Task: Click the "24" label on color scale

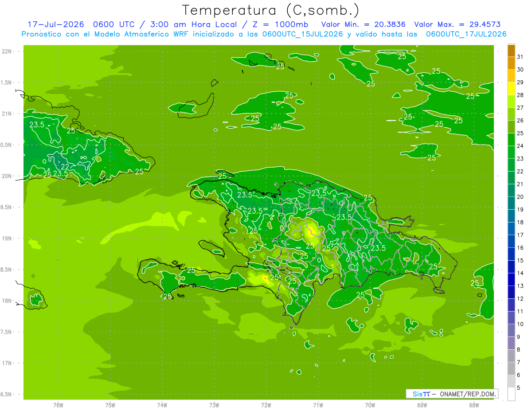Action: point(520,146)
